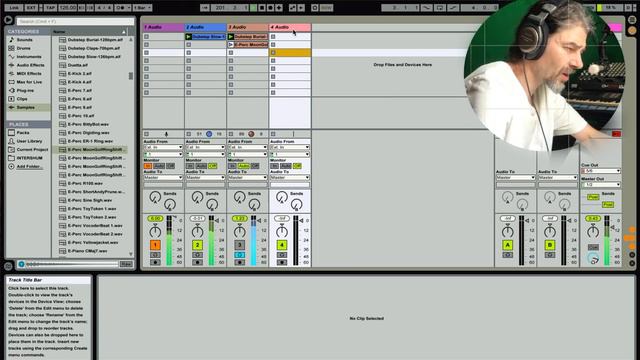Select the 1 Audio track title

click(x=163, y=27)
